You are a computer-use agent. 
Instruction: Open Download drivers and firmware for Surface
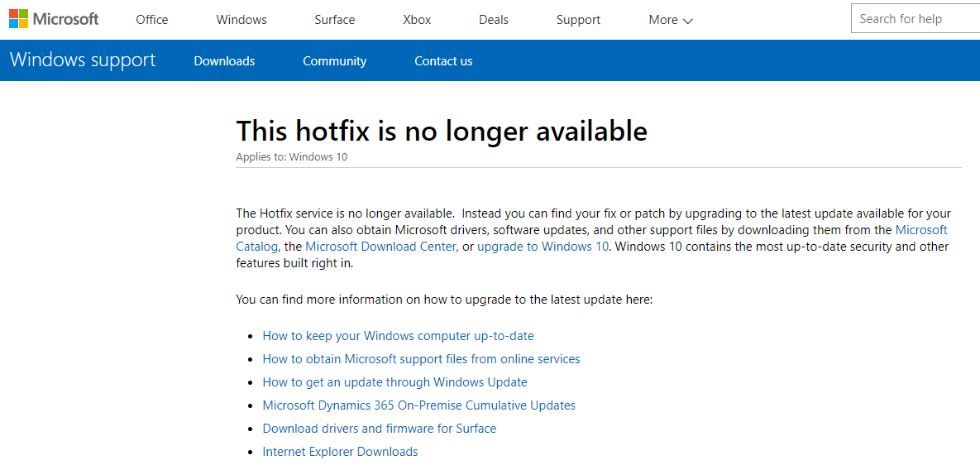click(x=380, y=428)
